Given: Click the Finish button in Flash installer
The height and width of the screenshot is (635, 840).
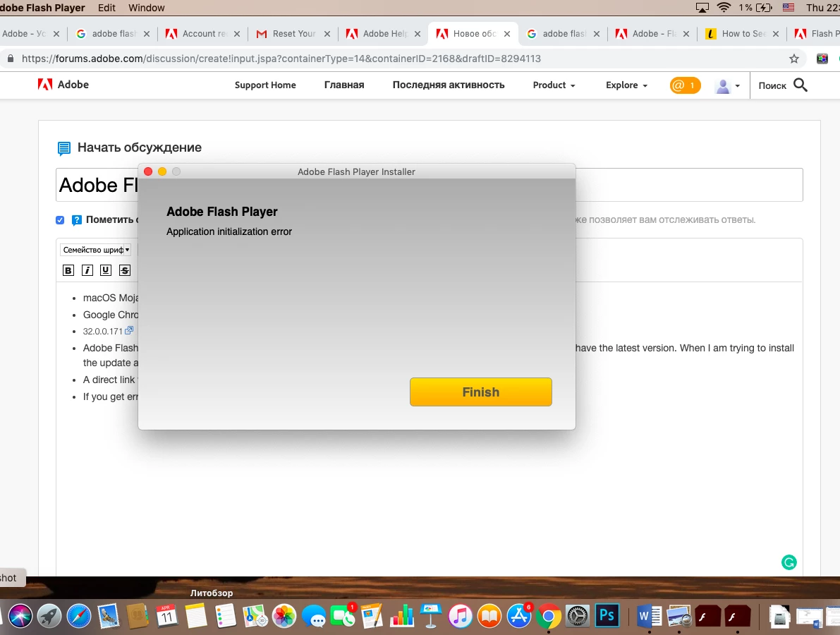Looking at the screenshot, I should (480, 392).
